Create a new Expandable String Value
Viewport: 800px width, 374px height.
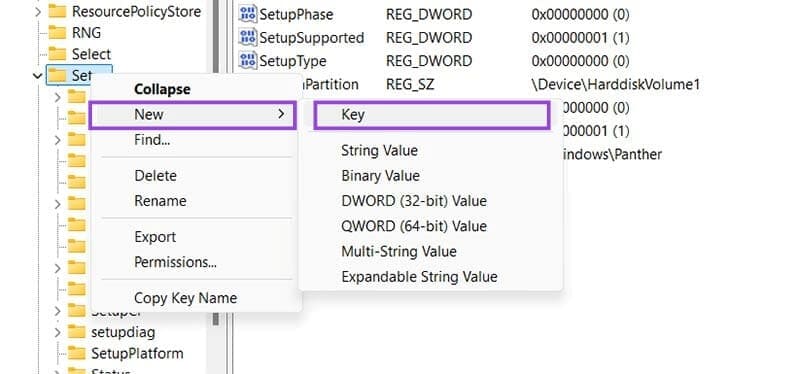tap(419, 277)
